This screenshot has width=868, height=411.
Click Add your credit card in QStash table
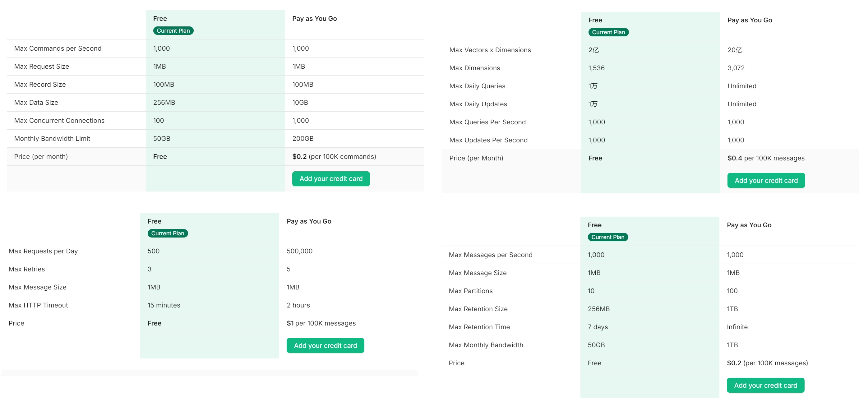tap(325, 345)
